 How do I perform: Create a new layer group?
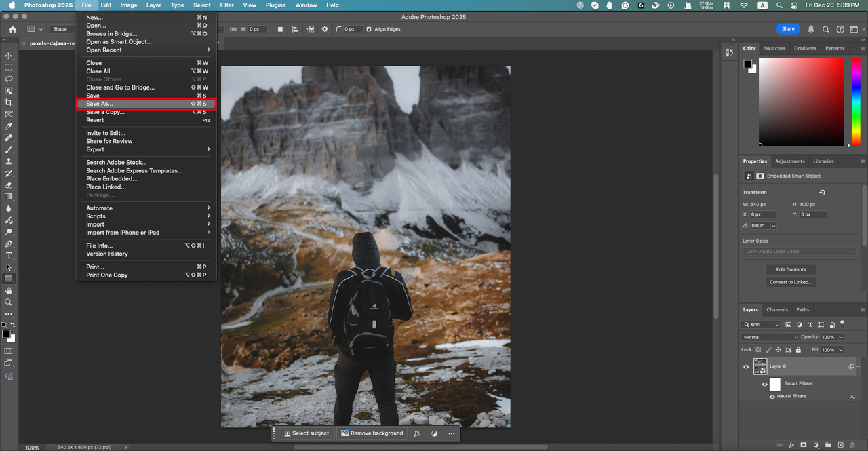point(829,446)
